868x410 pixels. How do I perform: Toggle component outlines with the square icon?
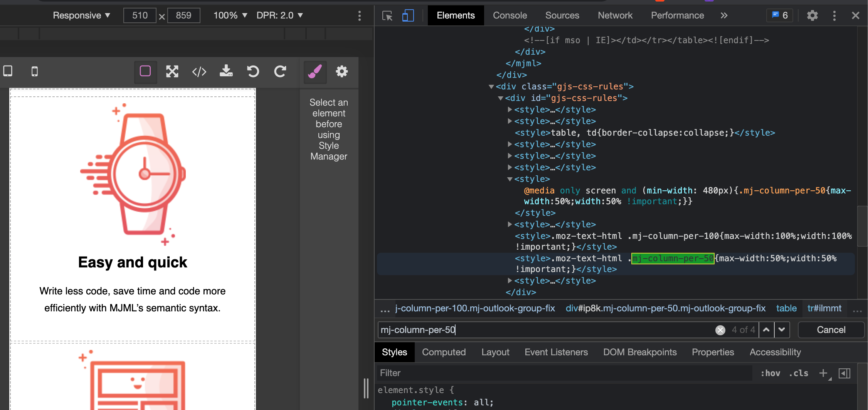tap(145, 72)
